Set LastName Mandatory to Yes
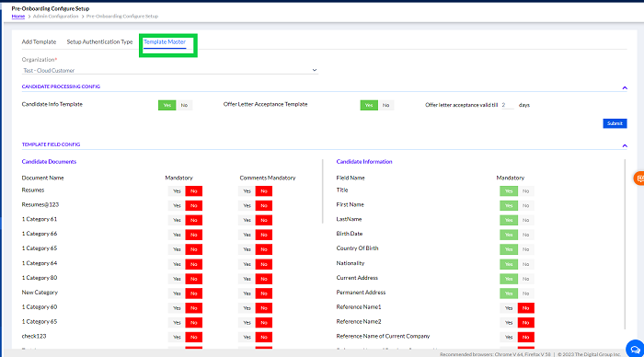644x357 pixels. pyautogui.click(x=509, y=220)
